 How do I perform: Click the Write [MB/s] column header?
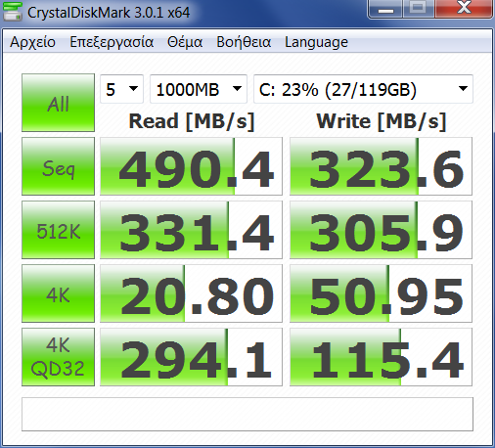(x=382, y=121)
